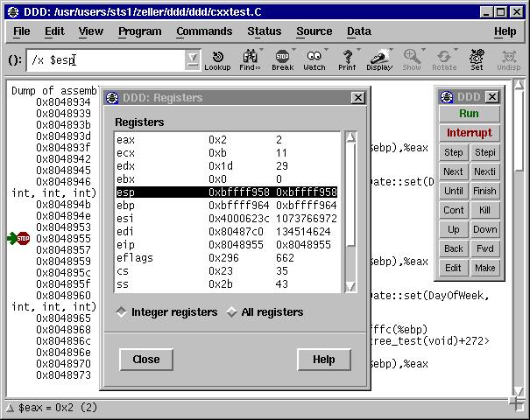Screen dimensions: 530x420
Task: Open Rotate button dropdown arrow
Action: click(456, 50)
